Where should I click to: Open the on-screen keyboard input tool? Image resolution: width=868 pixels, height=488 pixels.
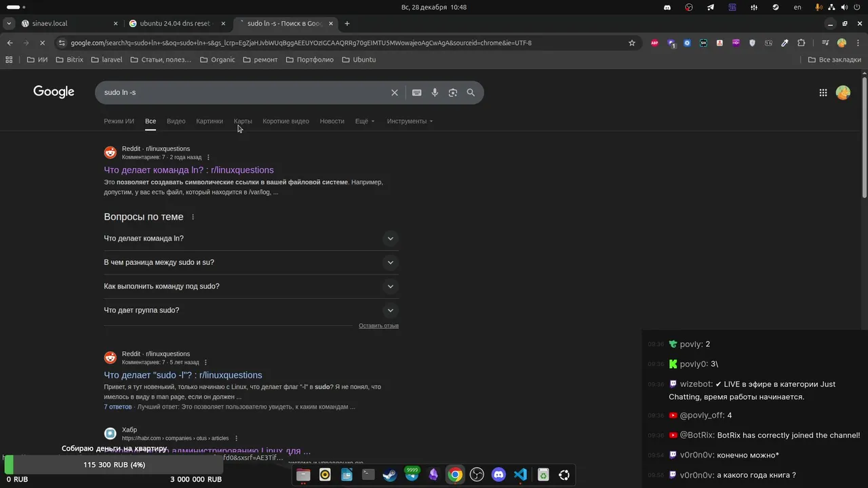[417, 93]
